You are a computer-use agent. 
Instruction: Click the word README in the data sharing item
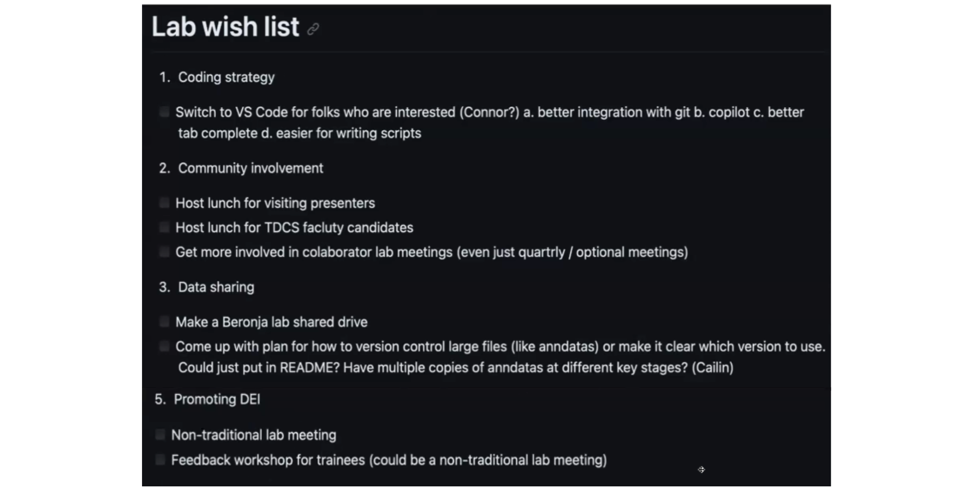click(x=309, y=367)
